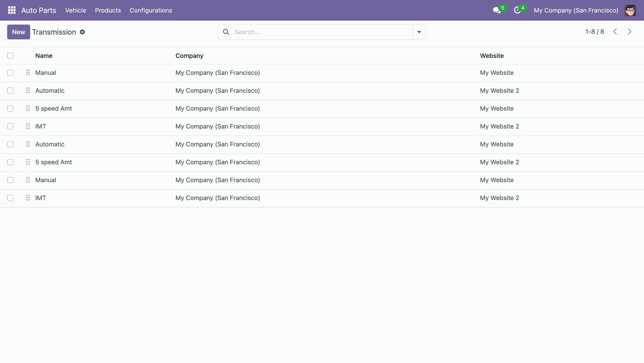
Task: Open the Transmission gear settings icon
Action: tap(82, 32)
